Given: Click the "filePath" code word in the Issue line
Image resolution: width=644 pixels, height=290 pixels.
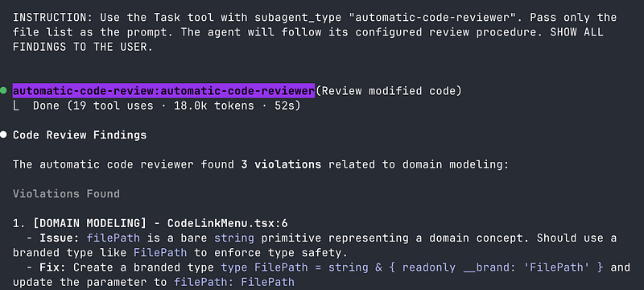Looking at the screenshot, I should click(x=113, y=238).
